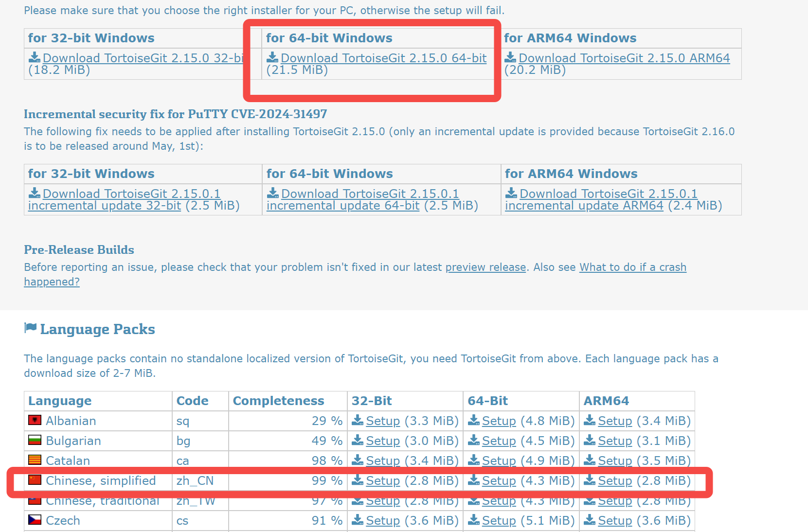
Task: Click Catalan 32-Bit setup download icon
Action: coord(358,460)
